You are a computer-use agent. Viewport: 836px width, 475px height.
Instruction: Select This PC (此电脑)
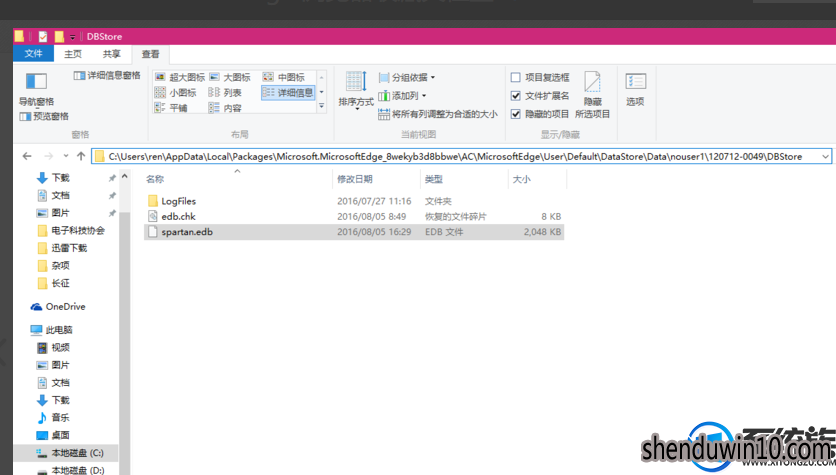pyautogui.click(x=59, y=330)
